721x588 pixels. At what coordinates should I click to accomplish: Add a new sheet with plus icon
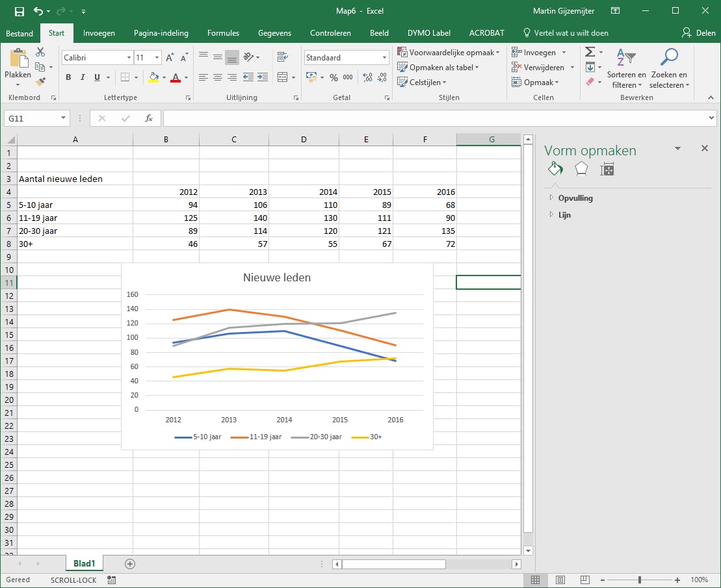(129, 563)
